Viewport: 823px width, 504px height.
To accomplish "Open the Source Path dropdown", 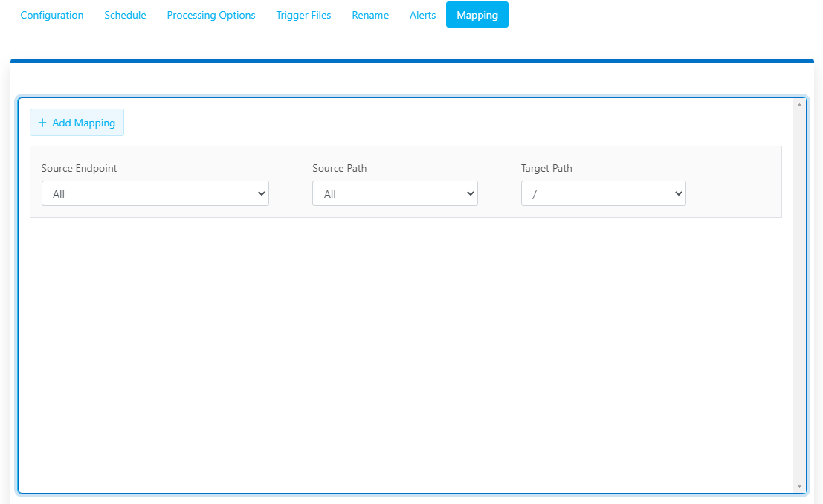I will [395, 193].
